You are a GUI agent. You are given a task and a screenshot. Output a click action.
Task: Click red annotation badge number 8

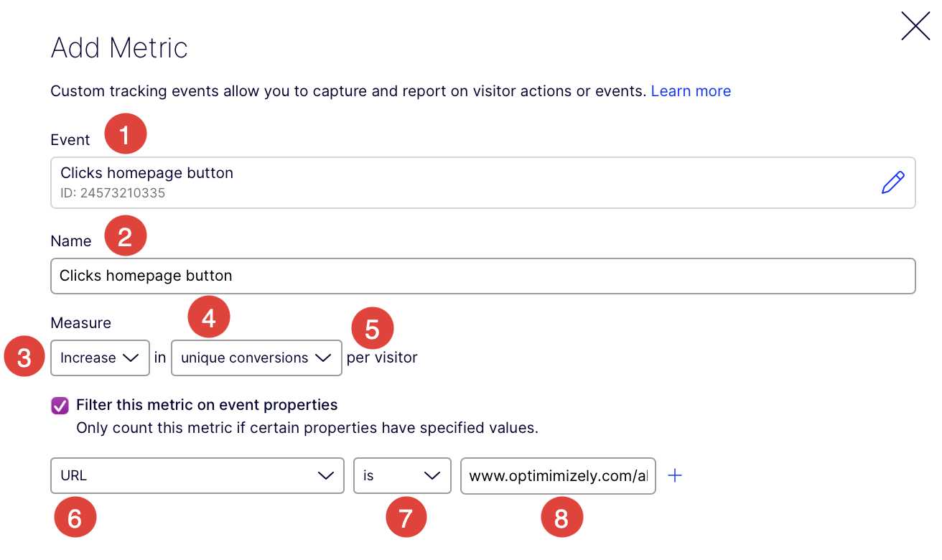point(562,517)
